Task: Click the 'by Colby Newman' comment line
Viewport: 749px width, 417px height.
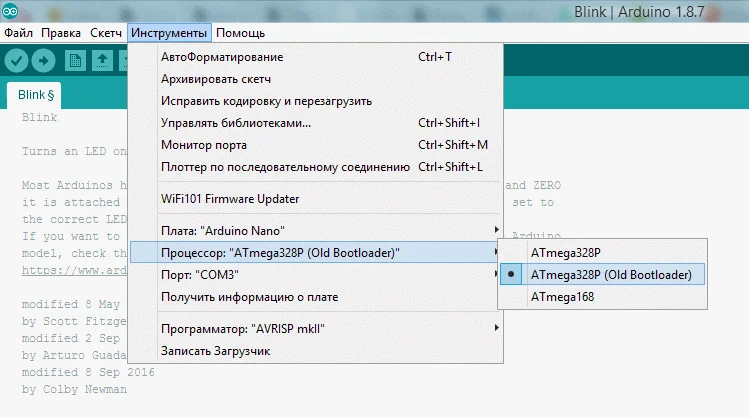Action: pos(74,389)
